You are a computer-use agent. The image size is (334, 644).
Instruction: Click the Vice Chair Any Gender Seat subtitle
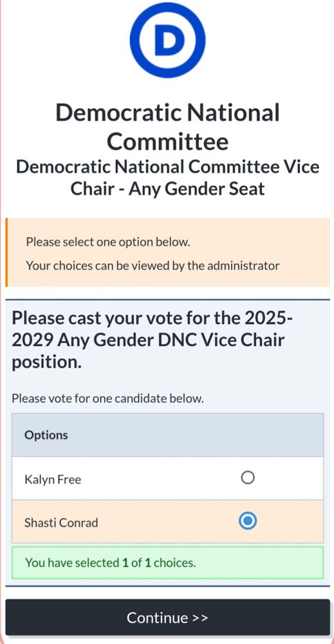tap(167, 178)
